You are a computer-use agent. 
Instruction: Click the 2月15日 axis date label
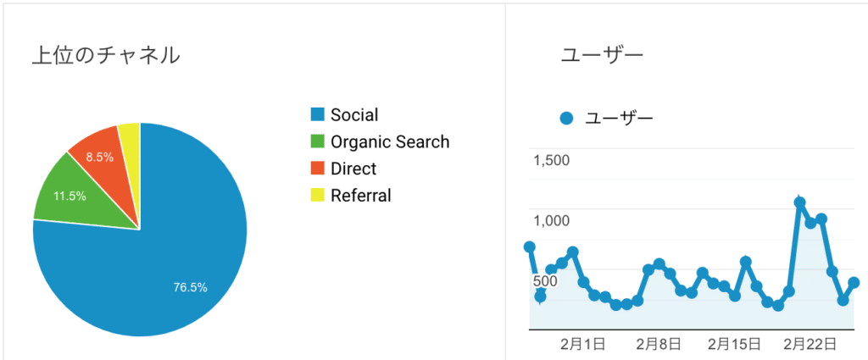735,345
